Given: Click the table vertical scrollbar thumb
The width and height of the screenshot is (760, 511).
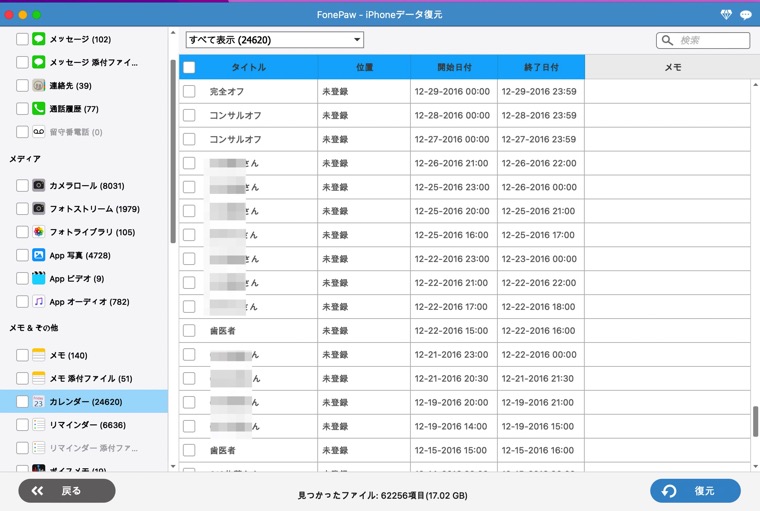Looking at the screenshot, I should tap(755, 421).
